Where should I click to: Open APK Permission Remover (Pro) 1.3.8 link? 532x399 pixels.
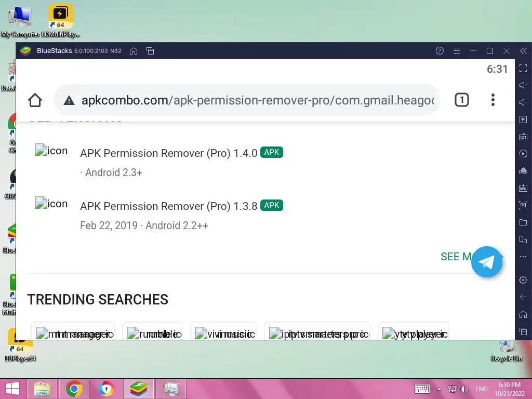169,206
